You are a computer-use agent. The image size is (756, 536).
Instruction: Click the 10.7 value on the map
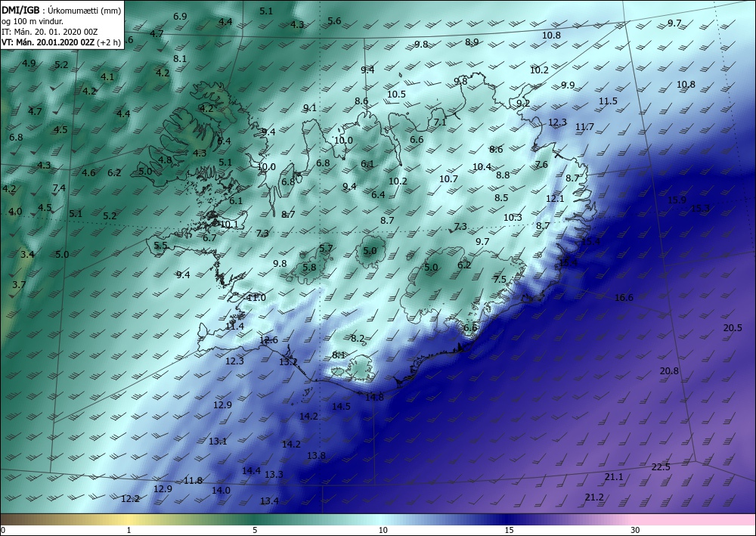click(448, 178)
